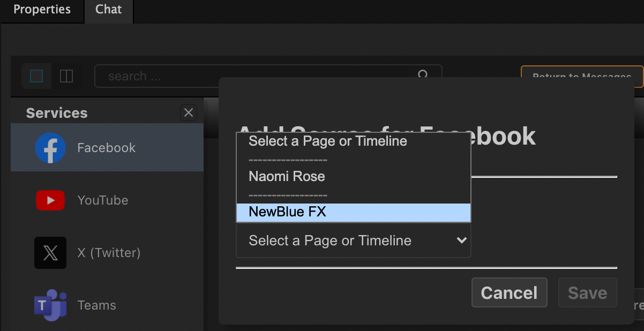Choose NewBlue FX from the dropdown list
Image resolution: width=644 pixels, height=331 pixels.
[354, 212]
